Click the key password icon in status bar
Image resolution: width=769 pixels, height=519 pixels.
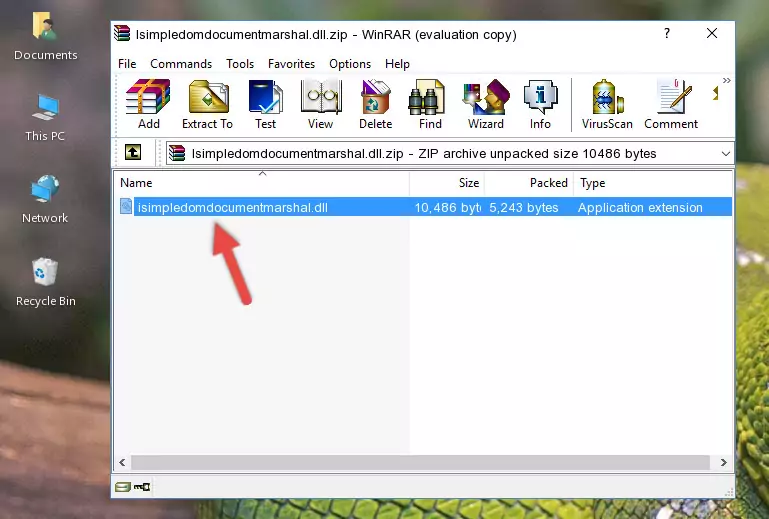click(142, 487)
